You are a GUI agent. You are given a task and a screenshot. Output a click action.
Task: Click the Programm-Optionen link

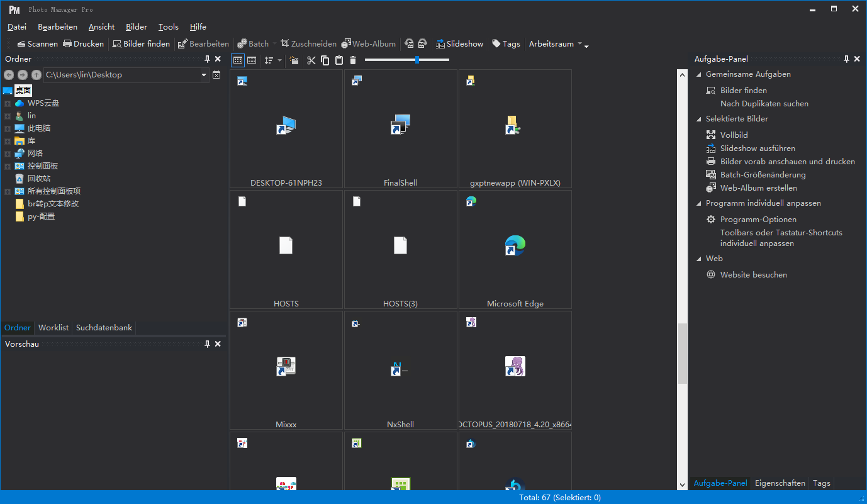(758, 220)
